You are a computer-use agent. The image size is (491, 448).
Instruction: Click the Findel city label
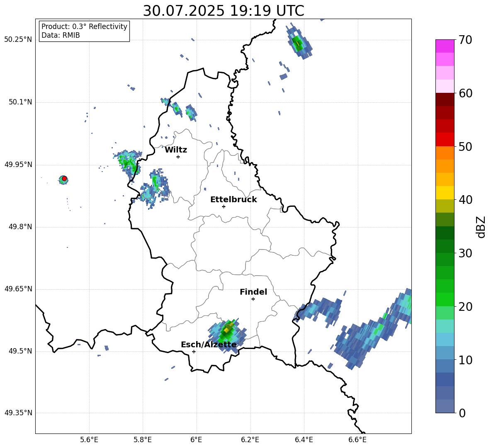point(253,292)
